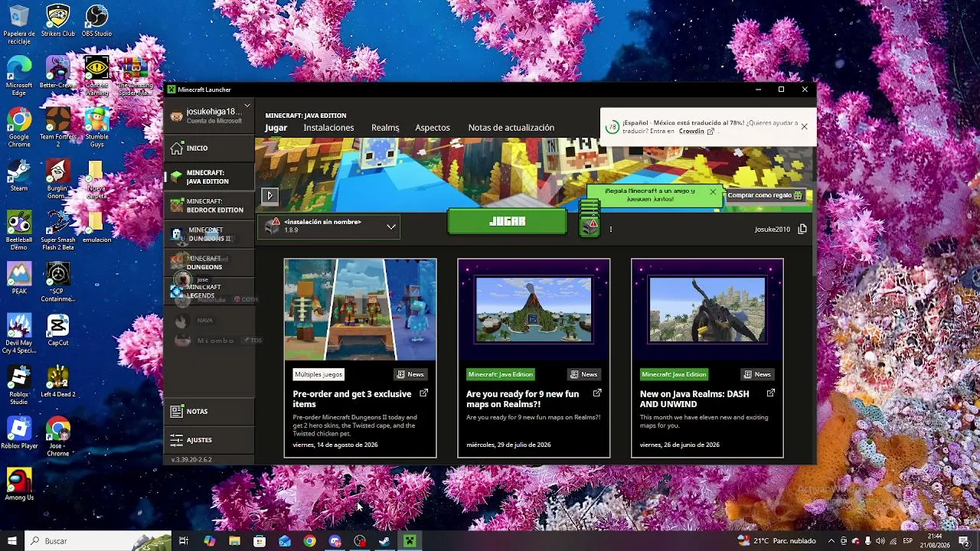Open the CapCut desktop shortcut

(x=58, y=331)
